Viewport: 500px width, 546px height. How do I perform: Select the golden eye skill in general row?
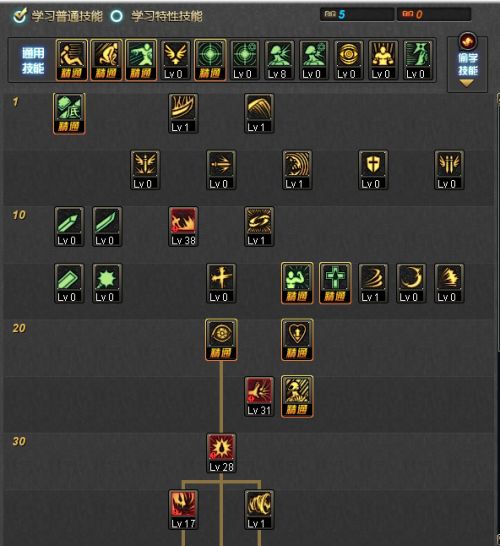point(348,60)
